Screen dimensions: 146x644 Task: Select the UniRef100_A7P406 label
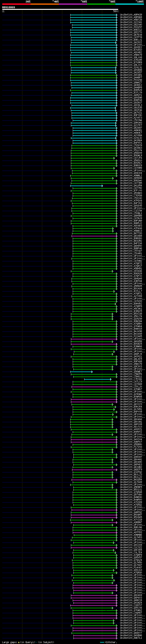131,228
